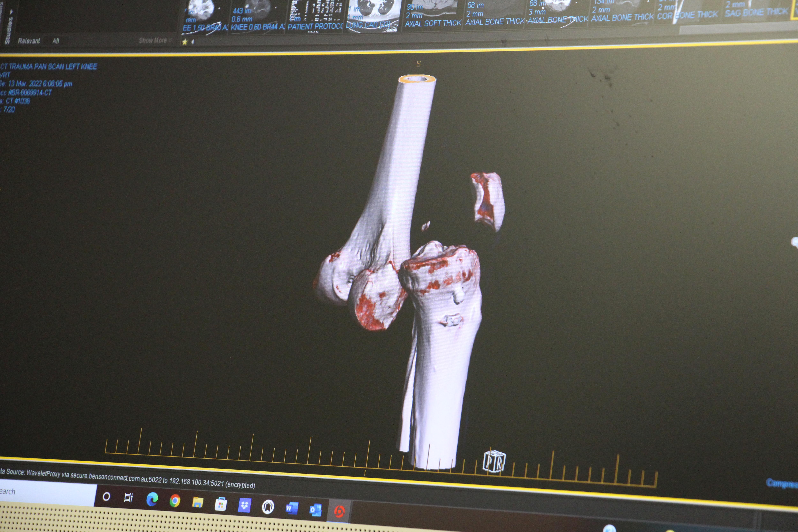Launch Google Chrome from the taskbar
The height and width of the screenshot is (532, 798).
pos(175,500)
